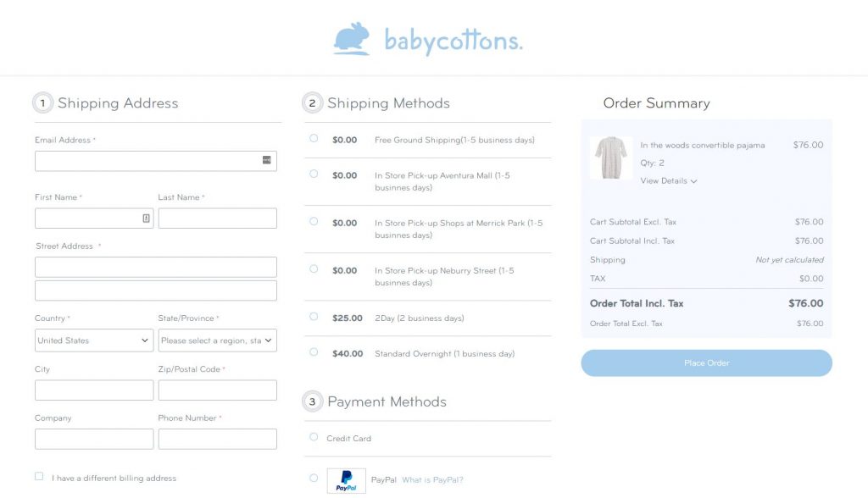868x498 pixels.
Task: Select Free Ground Shipping radio option
Action: pyautogui.click(x=314, y=138)
